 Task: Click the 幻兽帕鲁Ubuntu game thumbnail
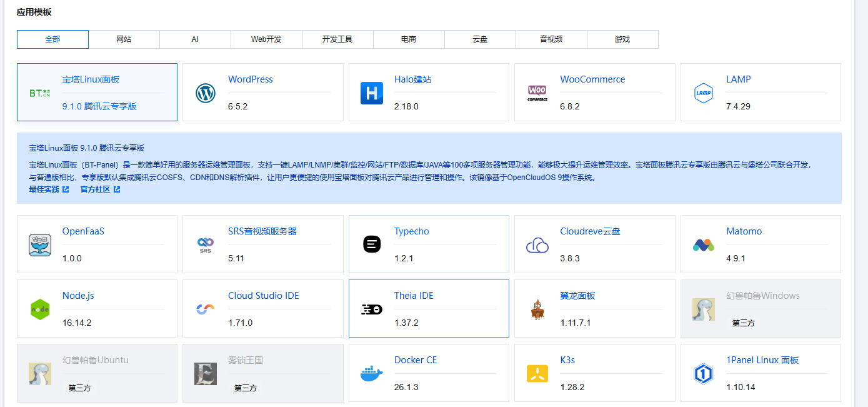click(x=40, y=374)
